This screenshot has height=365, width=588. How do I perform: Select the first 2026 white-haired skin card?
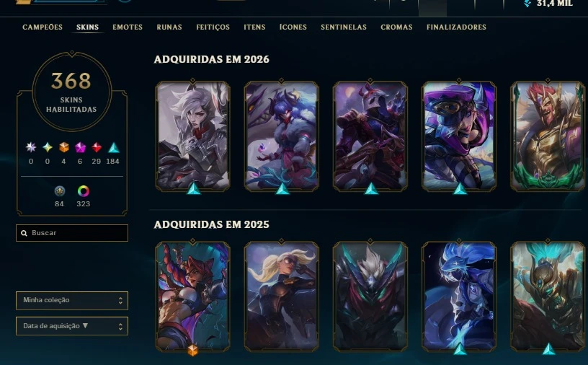(192, 136)
